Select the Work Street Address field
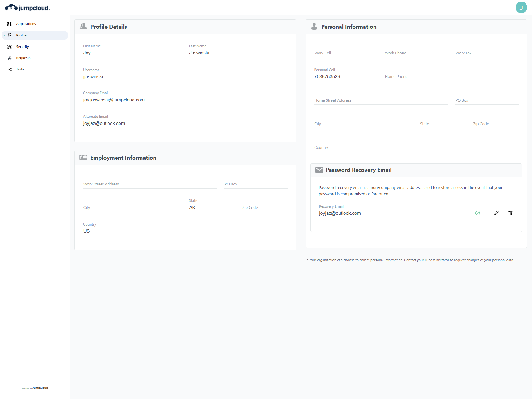 150,184
